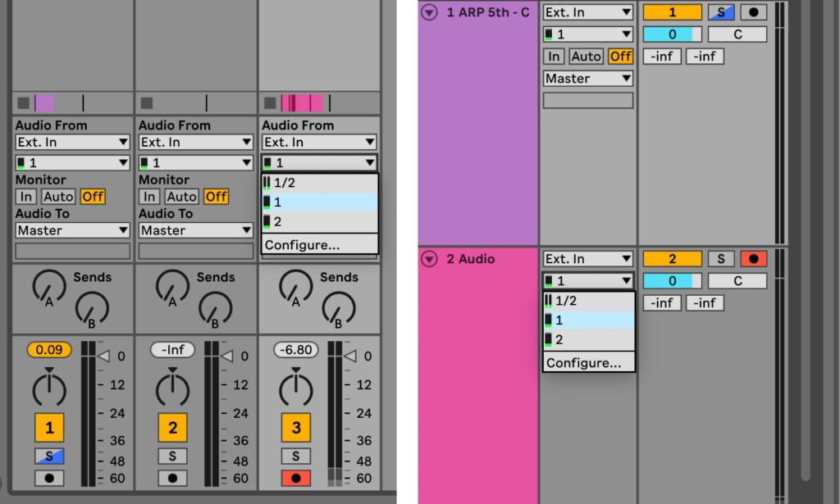This screenshot has width=840, height=504.
Task: Arm the ARP 5th - C arrangement track
Action: [x=753, y=12]
